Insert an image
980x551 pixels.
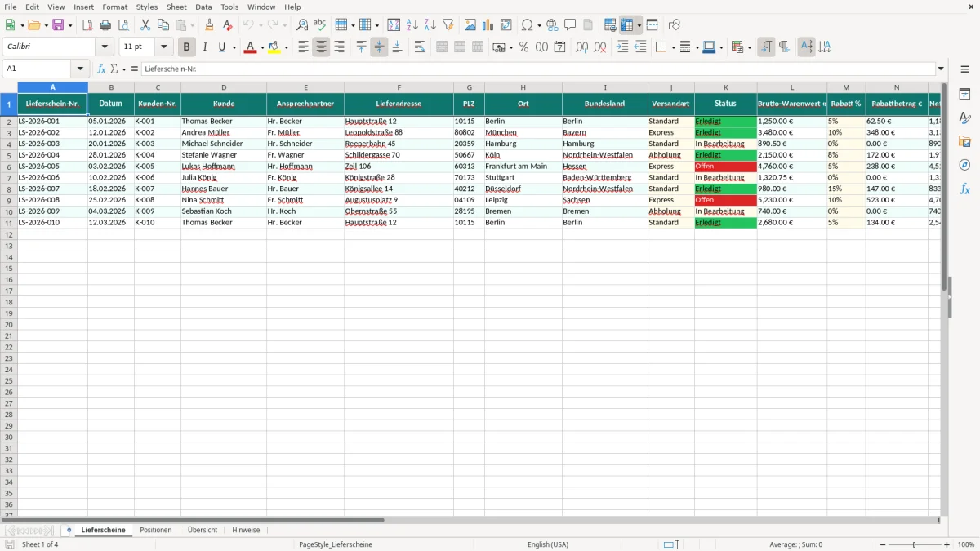pyautogui.click(x=470, y=25)
